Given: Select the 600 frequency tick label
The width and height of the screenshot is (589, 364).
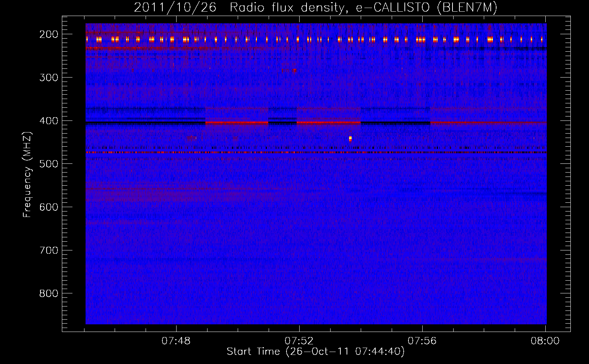Looking at the screenshot, I should tap(49, 207).
